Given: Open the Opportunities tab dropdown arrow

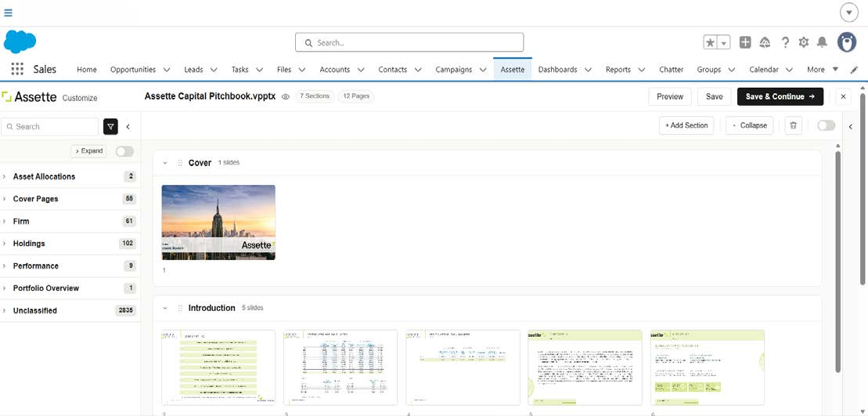Looking at the screenshot, I should tap(167, 70).
